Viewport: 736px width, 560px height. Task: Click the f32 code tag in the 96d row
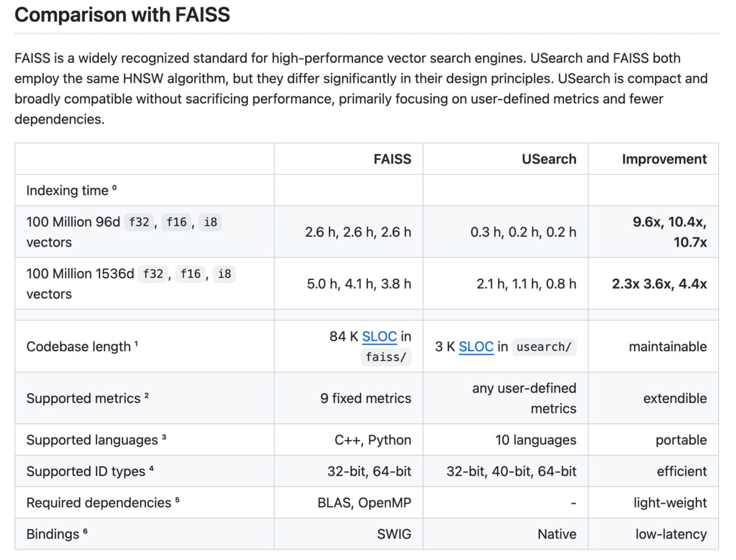pos(139,222)
